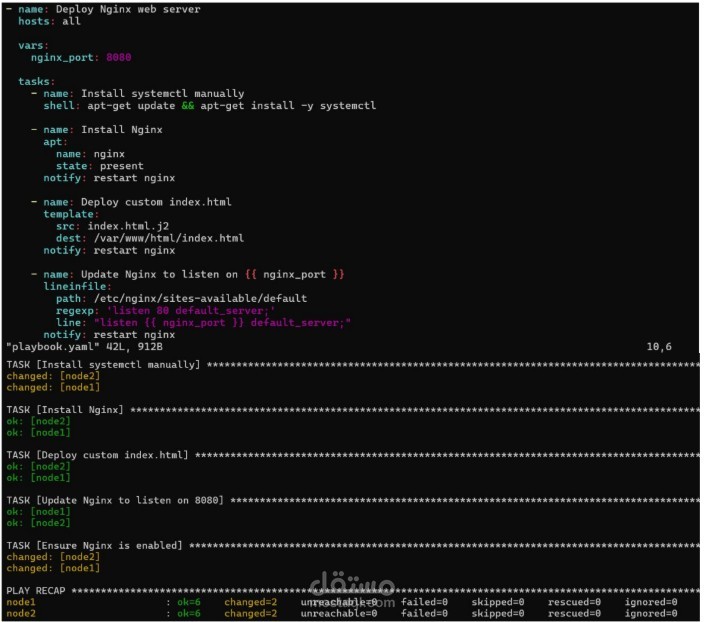
Task: Click the TASK [Ensure Nginx is enabled] header
Action: 94,546
